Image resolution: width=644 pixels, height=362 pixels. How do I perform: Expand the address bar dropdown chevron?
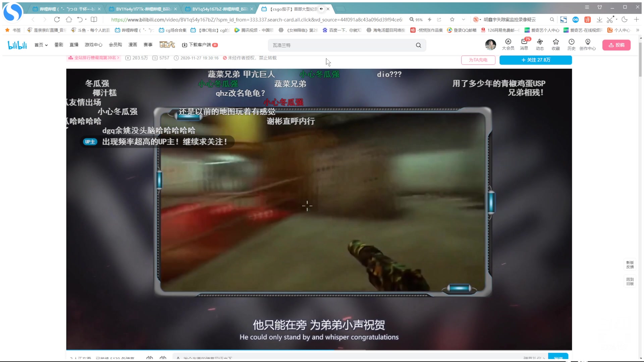464,19
